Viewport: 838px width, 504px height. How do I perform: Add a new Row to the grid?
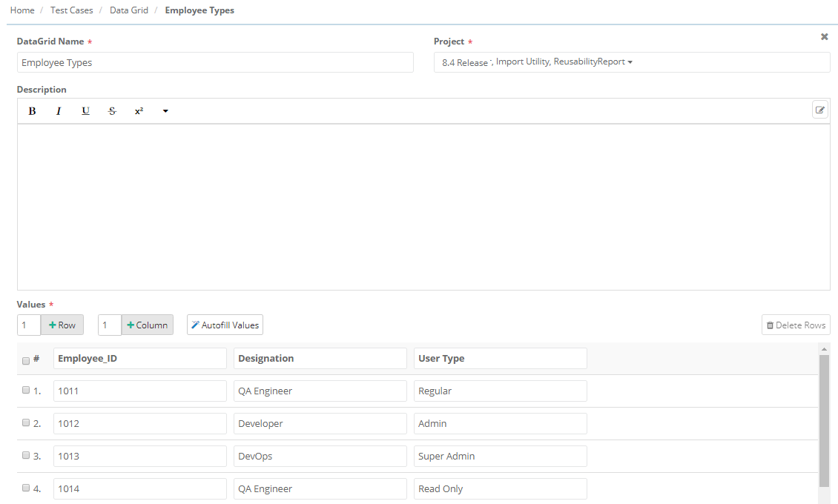tap(62, 325)
